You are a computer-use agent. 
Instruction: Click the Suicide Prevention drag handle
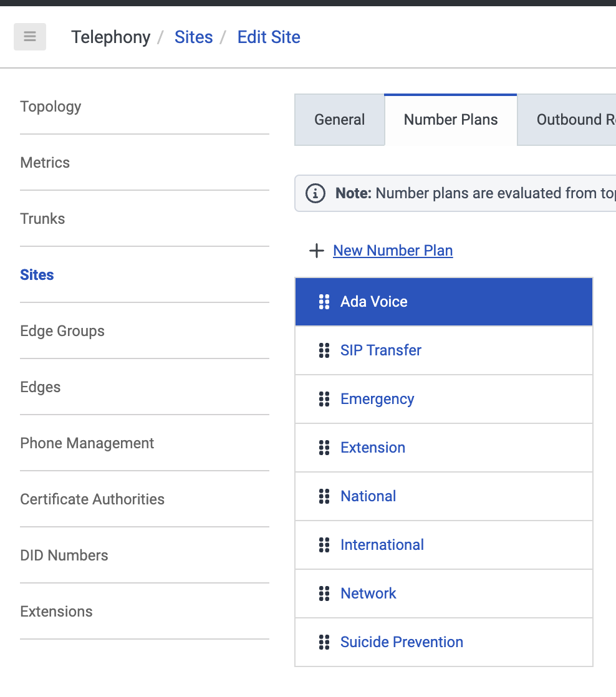[x=324, y=642]
